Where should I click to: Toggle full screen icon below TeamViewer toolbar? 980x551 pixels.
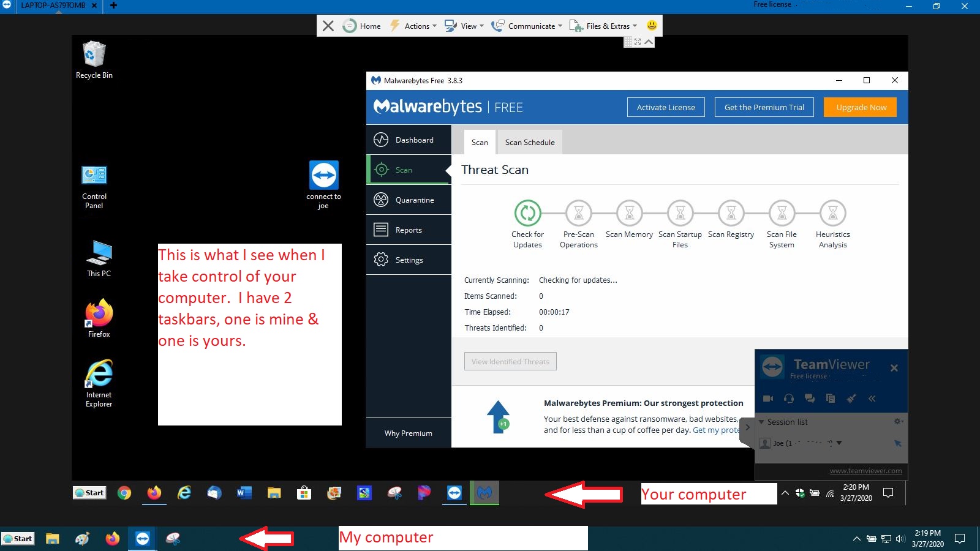click(x=638, y=42)
